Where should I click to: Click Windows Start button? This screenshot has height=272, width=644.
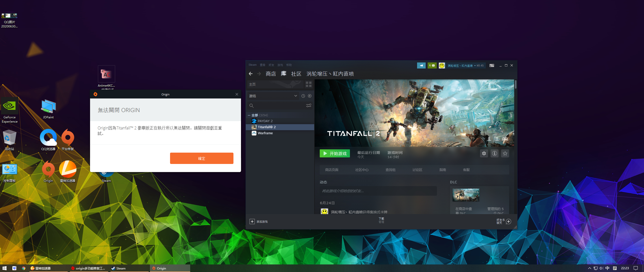click(x=5, y=268)
